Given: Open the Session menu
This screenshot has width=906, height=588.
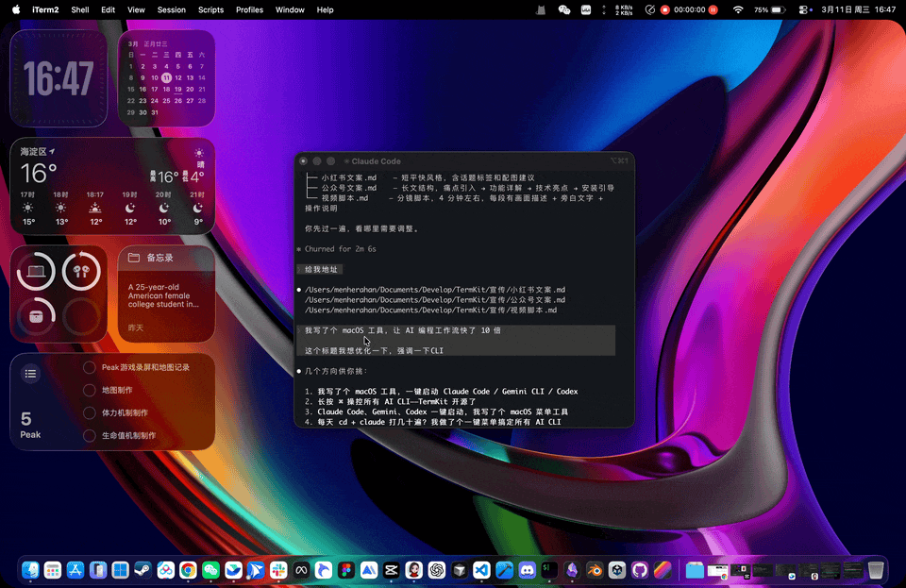Looking at the screenshot, I should [172, 9].
